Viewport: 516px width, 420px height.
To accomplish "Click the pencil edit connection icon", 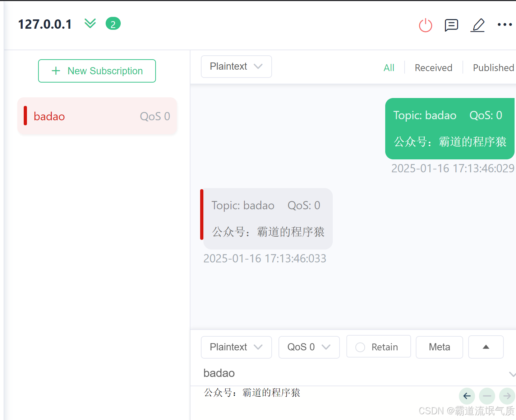I will point(478,25).
